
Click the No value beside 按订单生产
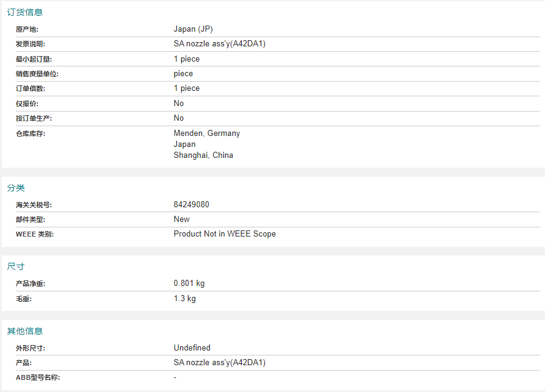pyautogui.click(x=179, y=118)
